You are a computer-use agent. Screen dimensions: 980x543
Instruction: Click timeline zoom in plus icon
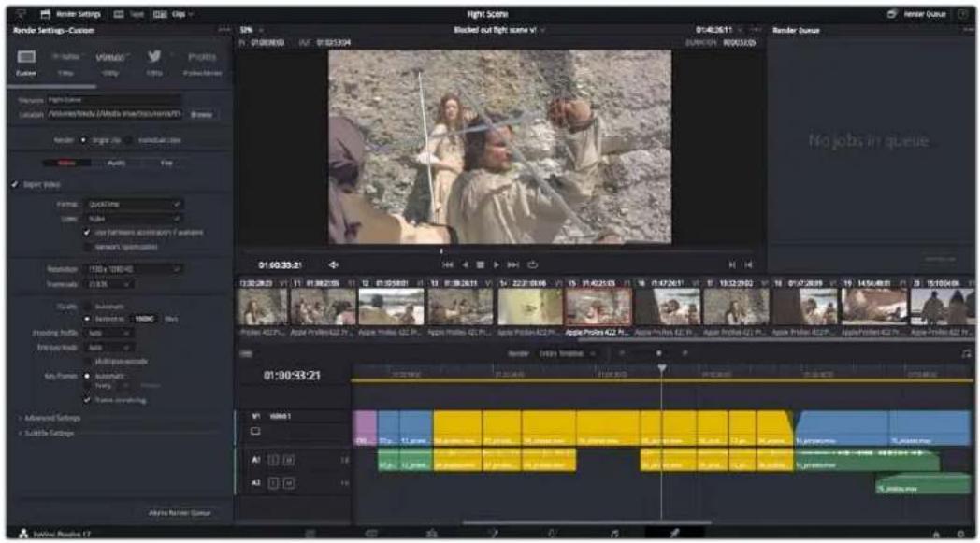(x=685, y=353)
